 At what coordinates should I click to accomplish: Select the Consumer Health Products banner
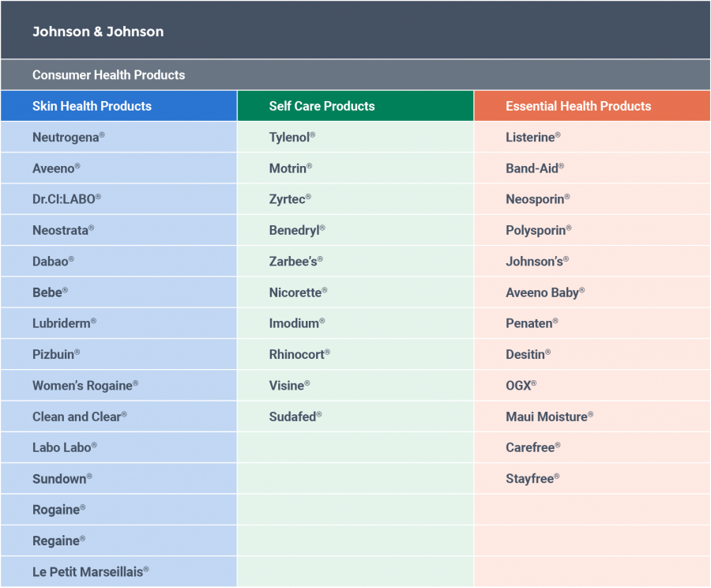pyautogui.click(x=108, y=75)
